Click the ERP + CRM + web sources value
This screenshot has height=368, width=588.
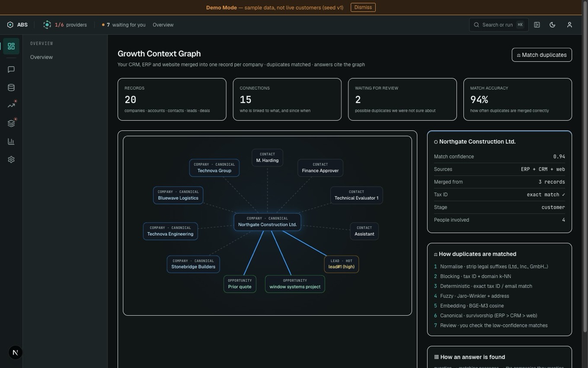tap(543, 169)
